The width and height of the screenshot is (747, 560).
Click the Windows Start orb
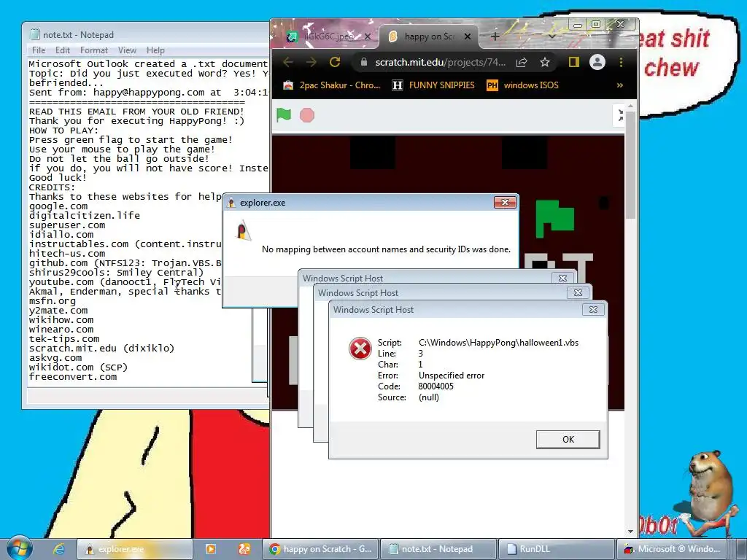[20, 548]
